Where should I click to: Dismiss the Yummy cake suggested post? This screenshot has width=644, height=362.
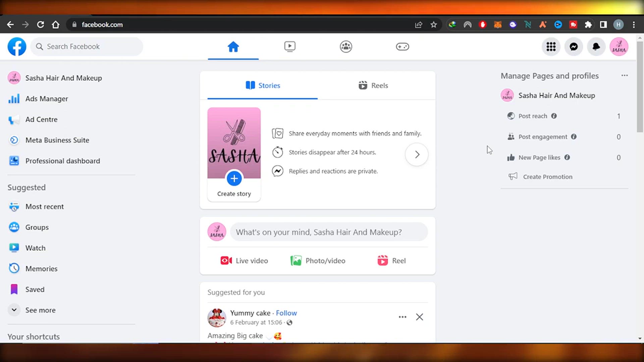(419, 317)
